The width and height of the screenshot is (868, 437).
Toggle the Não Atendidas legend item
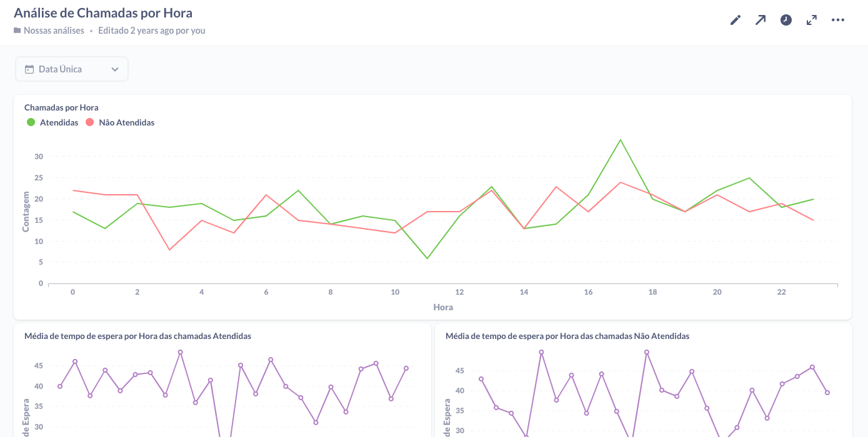[120, 122]
